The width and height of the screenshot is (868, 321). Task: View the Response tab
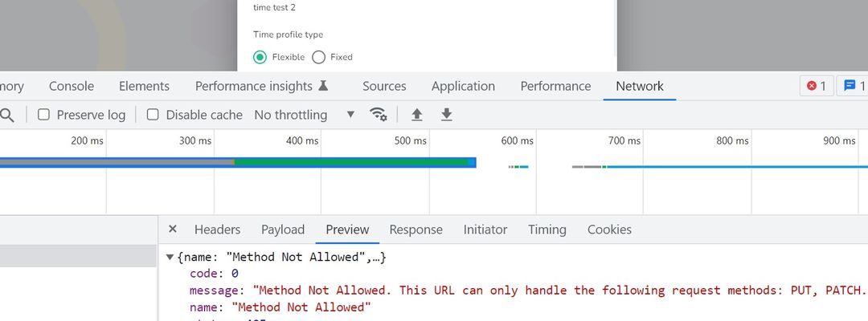416,230
